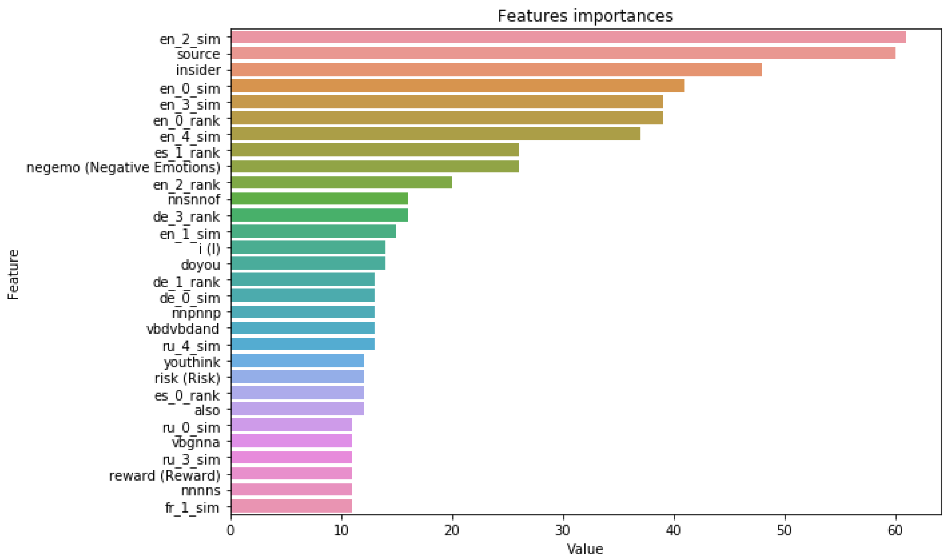Click the de_3_rank feature label
950x560 pixels.
click(186, 217)
